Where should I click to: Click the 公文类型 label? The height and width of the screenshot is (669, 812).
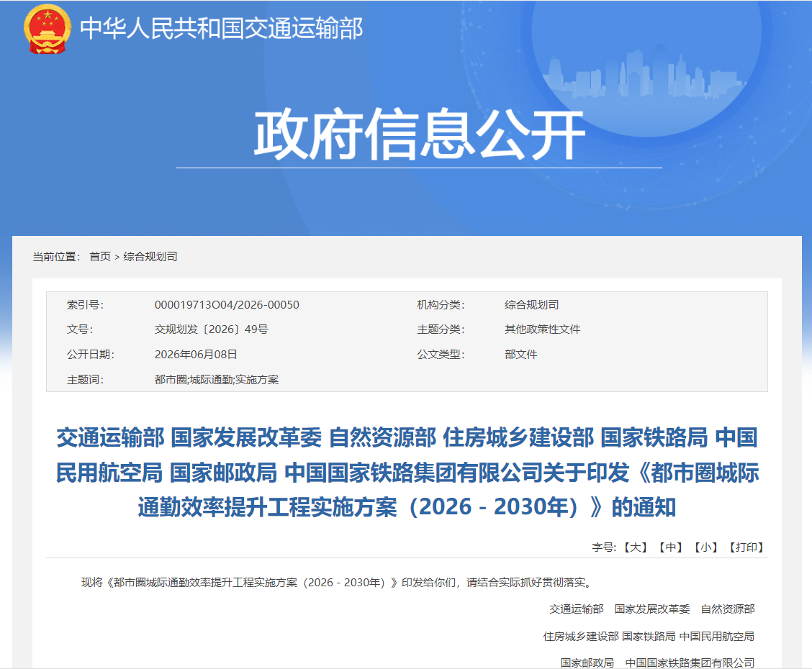pyautogui.click(x=441, y=355)
